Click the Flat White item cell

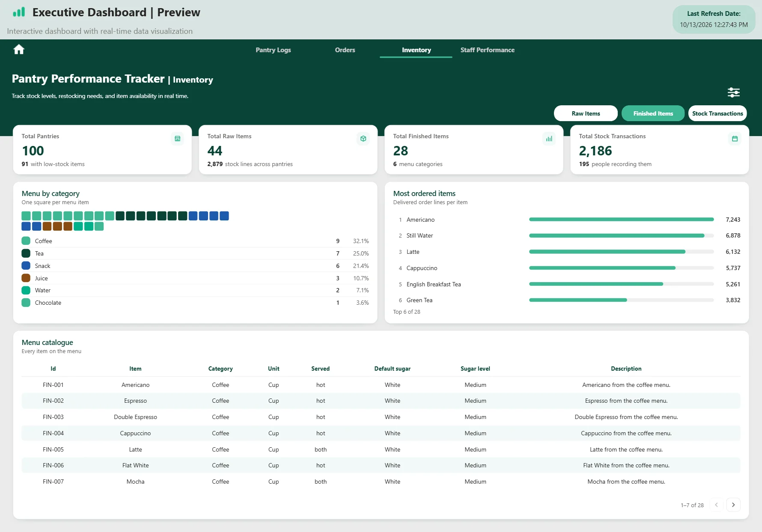tap(135, 465)
